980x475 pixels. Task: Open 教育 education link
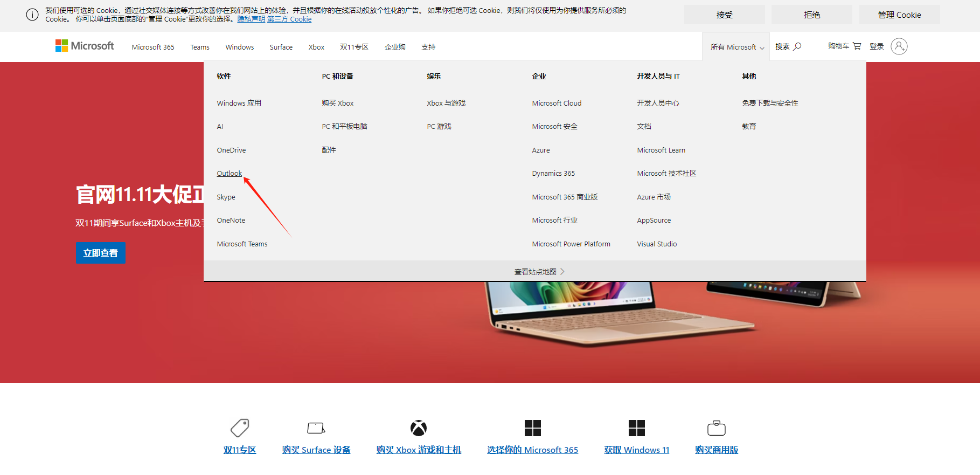tap(749, 126)
